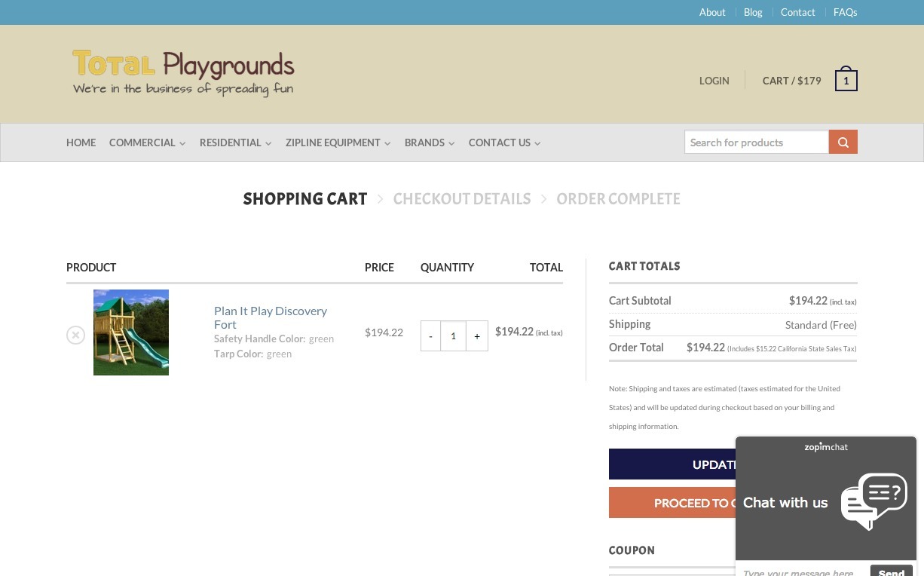Decrease quantity with the minus button
The width and height of the screenshot is (924, 576).
point(430,336)
